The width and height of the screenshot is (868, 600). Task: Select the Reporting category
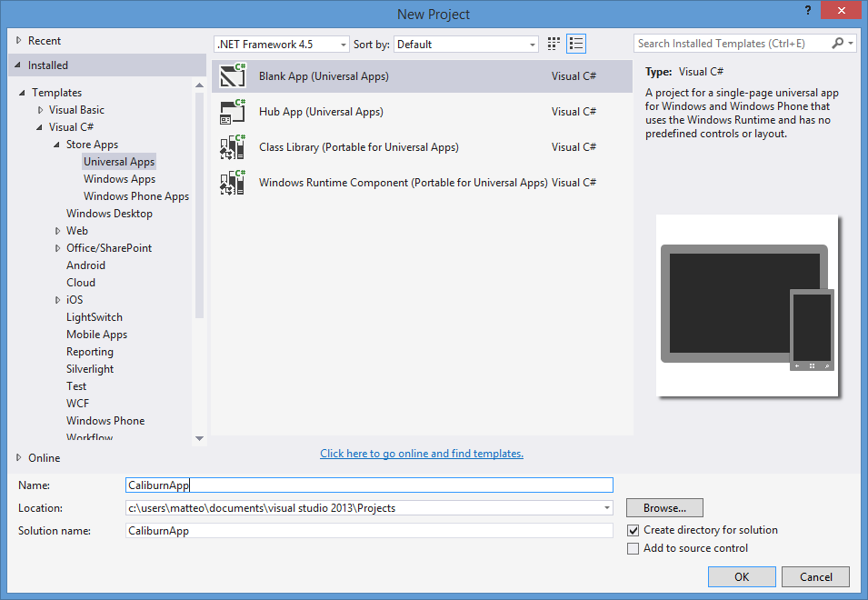[90, 352]
